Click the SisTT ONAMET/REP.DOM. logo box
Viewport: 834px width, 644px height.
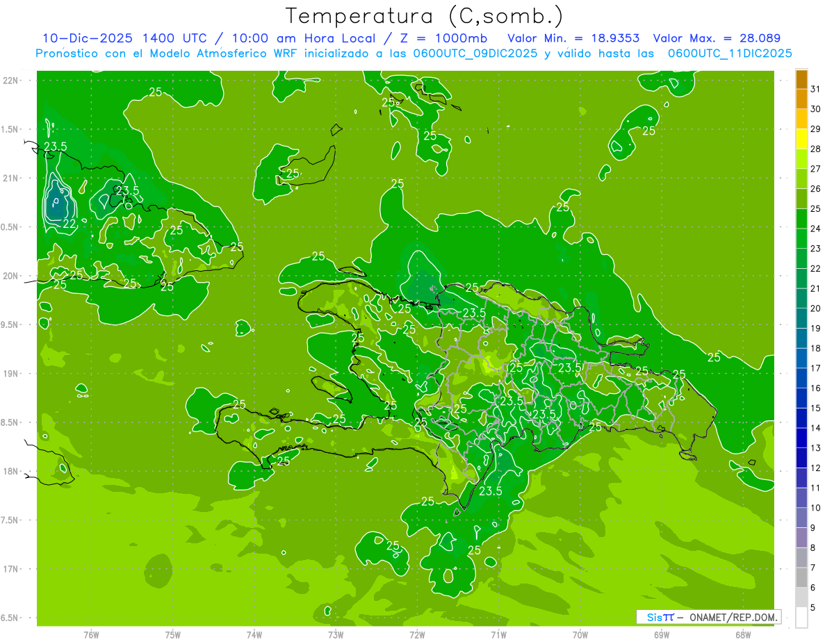(708, 617)
